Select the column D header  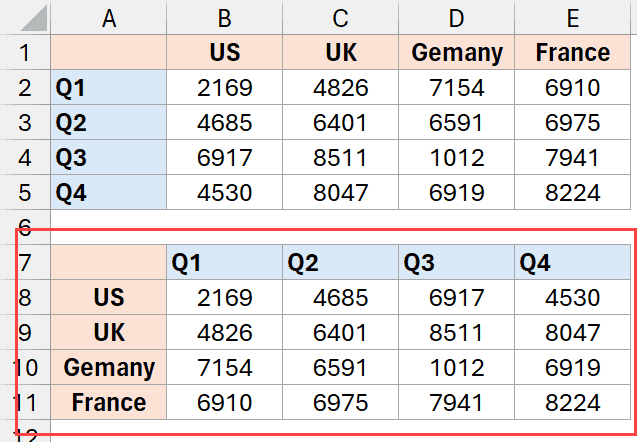457,17
